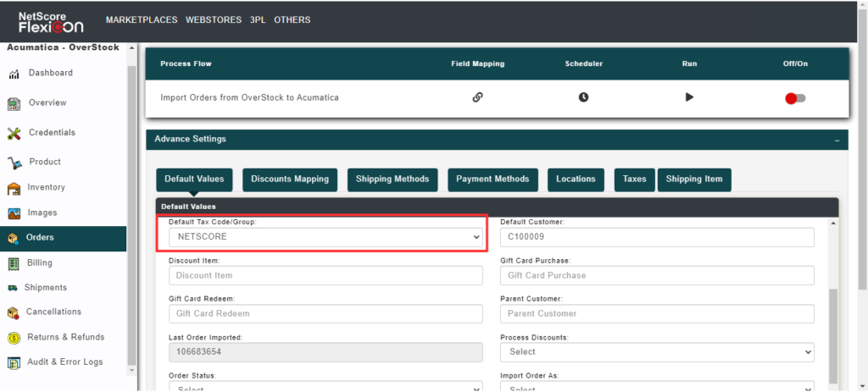Toggle the import orders Off/On switch
Image resolution: width=868 pixels, height=392 pixels.
click(795, 98)
